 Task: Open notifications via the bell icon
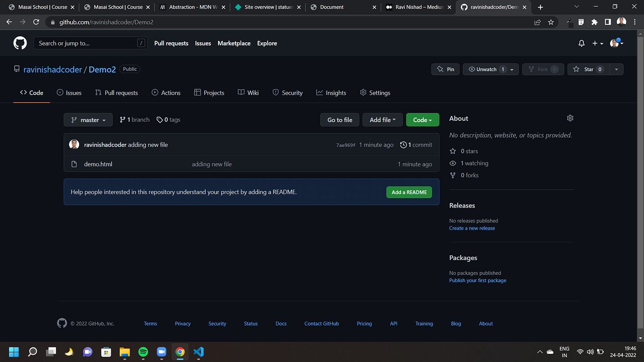tap(581, 43)
